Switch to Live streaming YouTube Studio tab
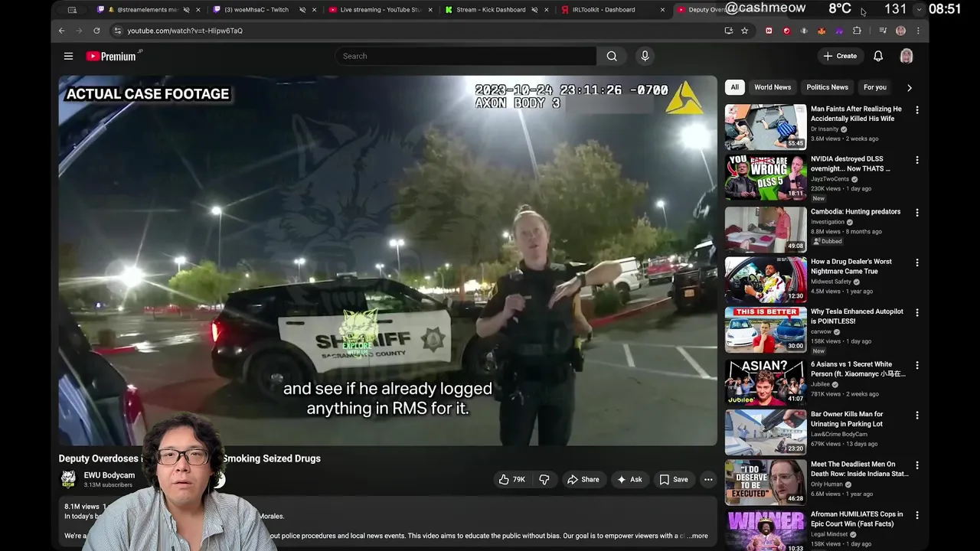The width and height of the screenshot is (980, 551). (381, 10)
